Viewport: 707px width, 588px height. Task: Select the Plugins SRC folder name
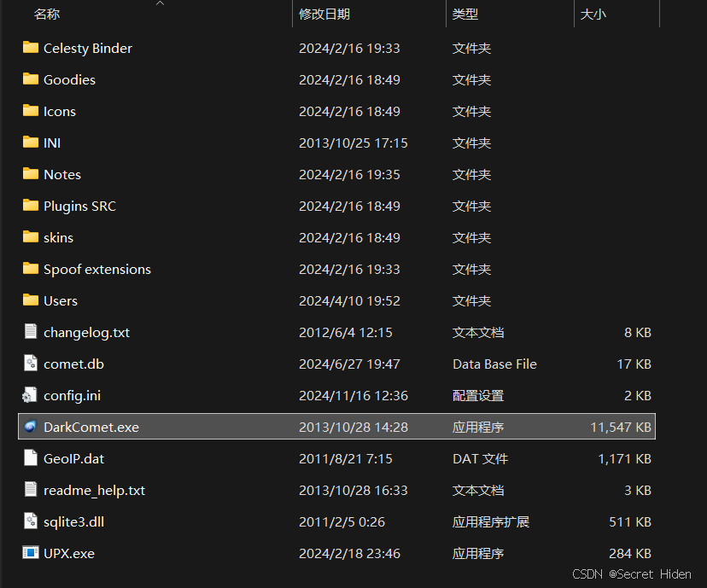point(79,206)
